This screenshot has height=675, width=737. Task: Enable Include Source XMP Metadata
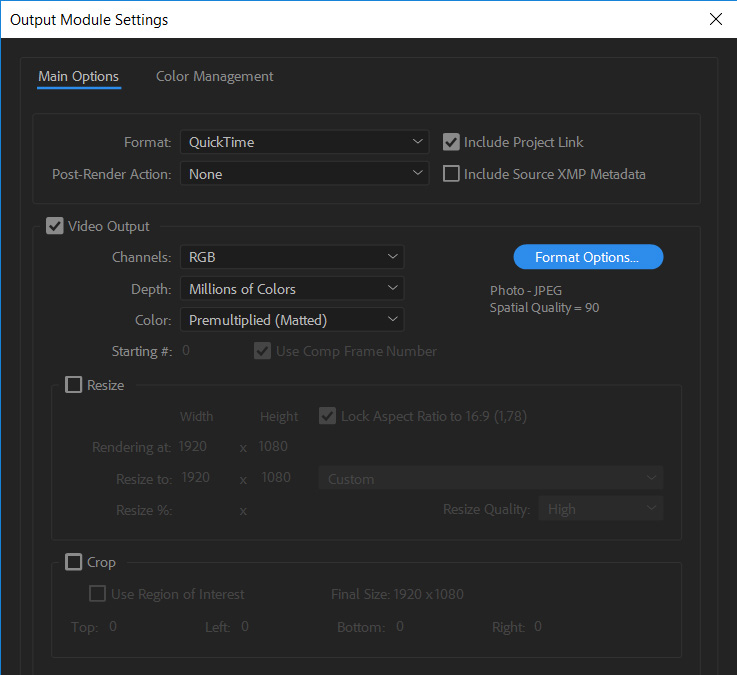click(452, 174)
